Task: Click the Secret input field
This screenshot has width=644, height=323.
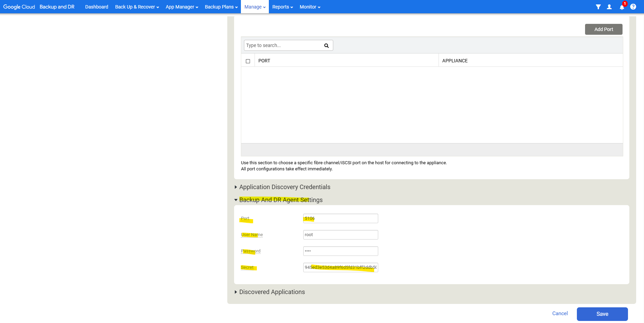Action: [340, 267]
